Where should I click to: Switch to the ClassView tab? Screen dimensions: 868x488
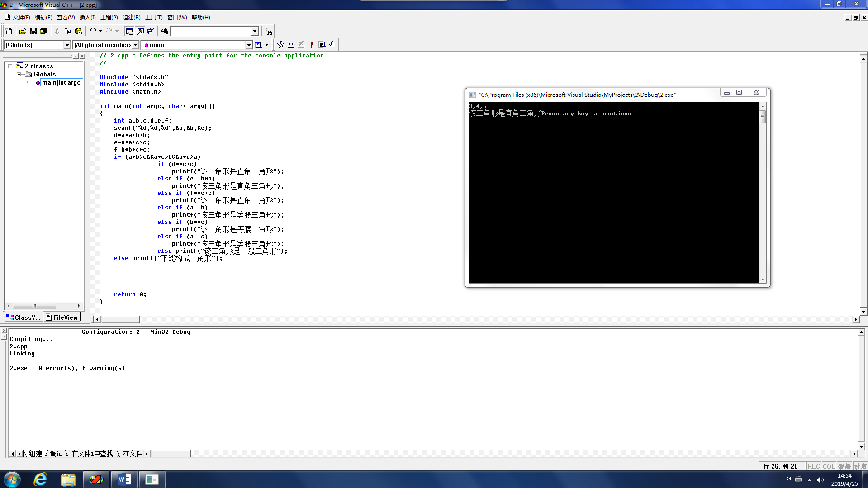[24, 317]
